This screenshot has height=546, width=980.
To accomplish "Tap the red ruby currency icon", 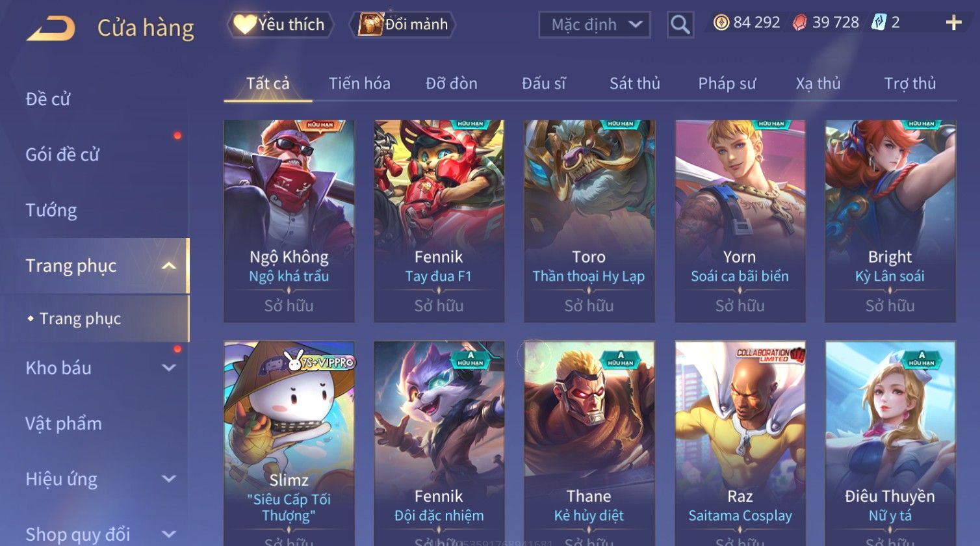I will pyautogui.click(x=800, y=23).
